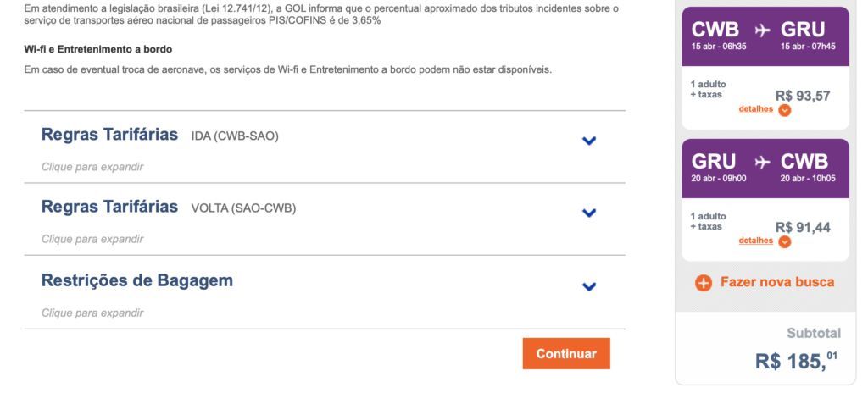Screen dimensions: 868x393
Task: Open detalhes link for GRU to CWB flight
Action: (755, 241)
